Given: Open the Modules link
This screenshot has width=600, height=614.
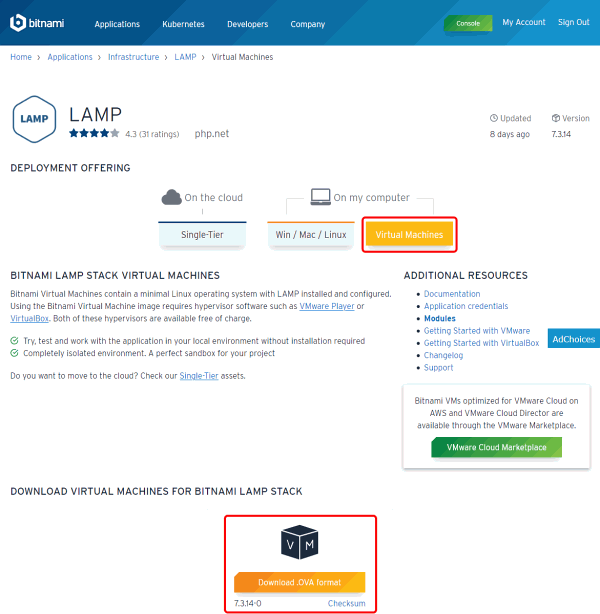Looking at the screenshot, I should (440, 318).
